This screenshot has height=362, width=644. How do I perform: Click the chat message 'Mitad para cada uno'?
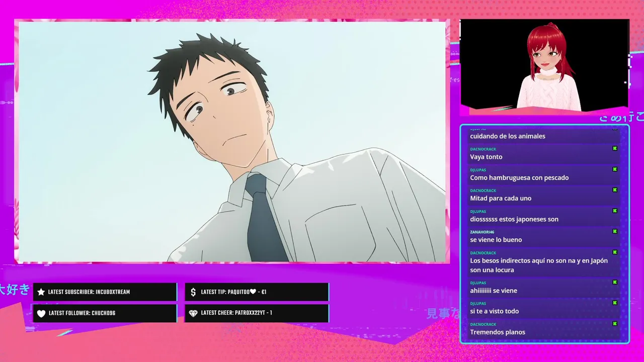pos(501,198)
